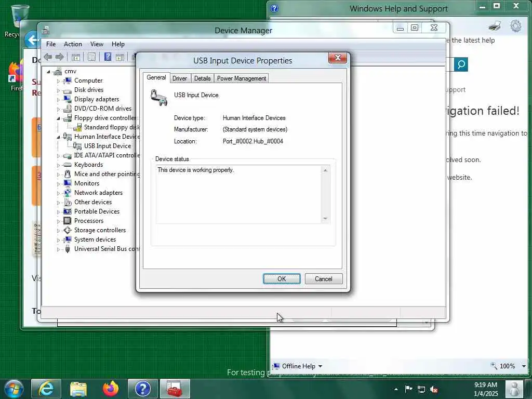
Task: Click the USB Input Device icon in properties dialog
Action: tap(159, 97)
